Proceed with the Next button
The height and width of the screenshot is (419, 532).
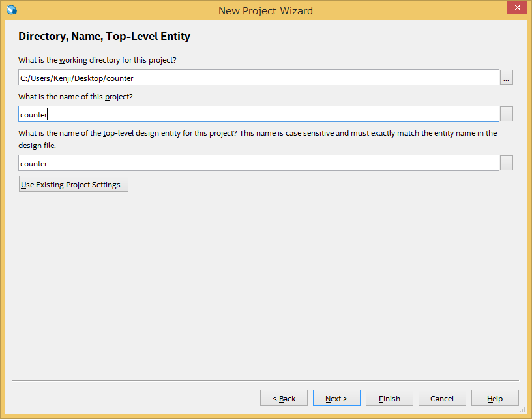[336, 398]
